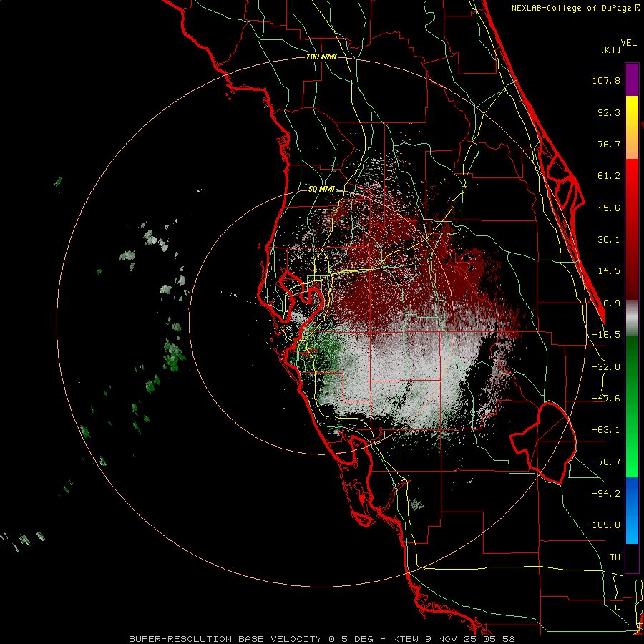Click the -94.2 velocity legend value
Screen dimensions: 644x644
point(606,493)
